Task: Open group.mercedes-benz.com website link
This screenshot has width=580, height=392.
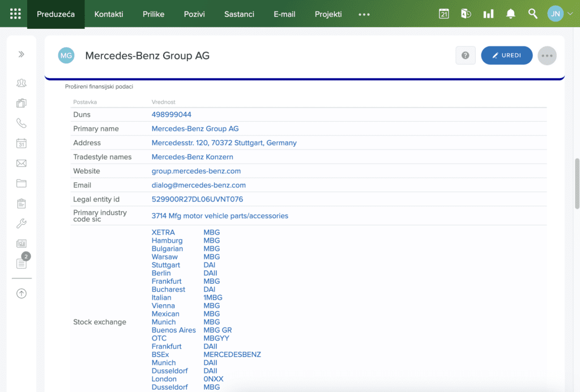Action: [x=196, y=171]
